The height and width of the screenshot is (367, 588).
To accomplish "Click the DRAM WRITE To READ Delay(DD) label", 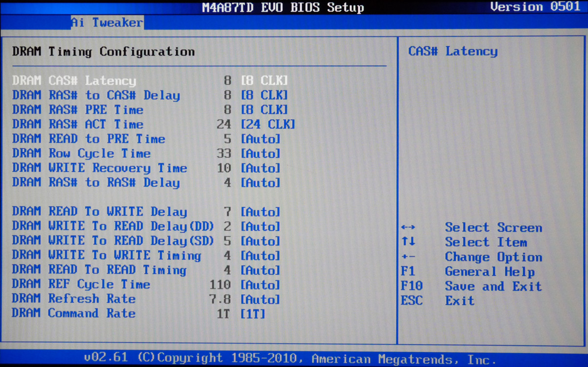I will click(x=113, y=226).
